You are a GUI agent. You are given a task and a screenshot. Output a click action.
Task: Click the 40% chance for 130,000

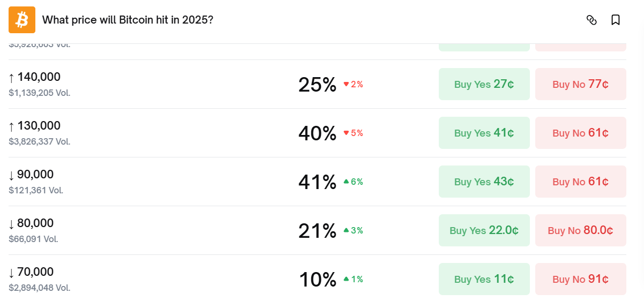point(317,133)
